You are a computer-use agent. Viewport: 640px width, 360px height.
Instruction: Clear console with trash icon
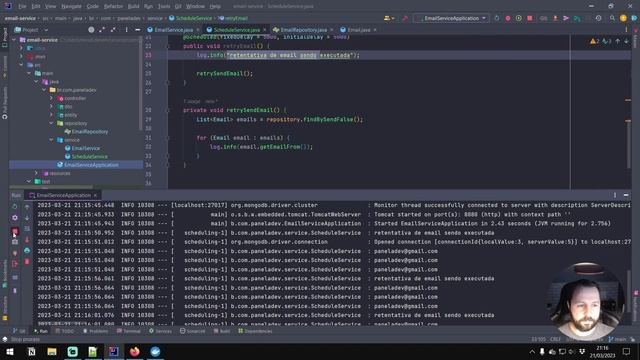pyautogui.click(x=27, y=262)
